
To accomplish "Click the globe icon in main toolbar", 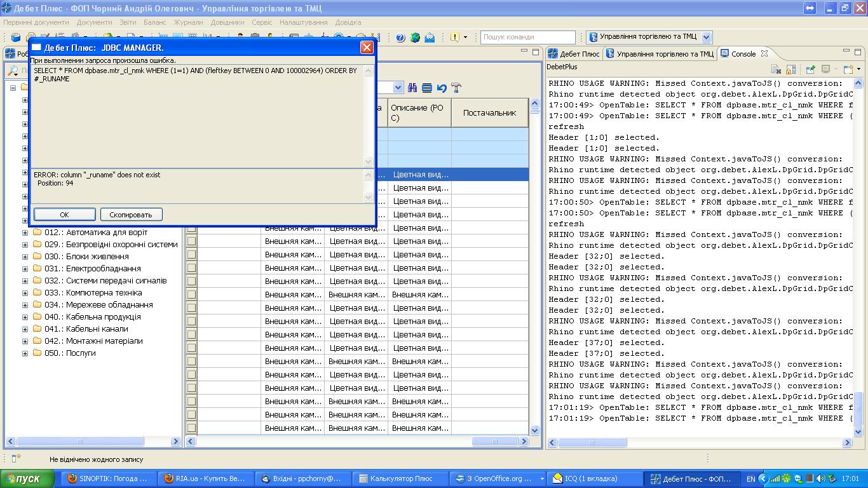I will 415,37.
